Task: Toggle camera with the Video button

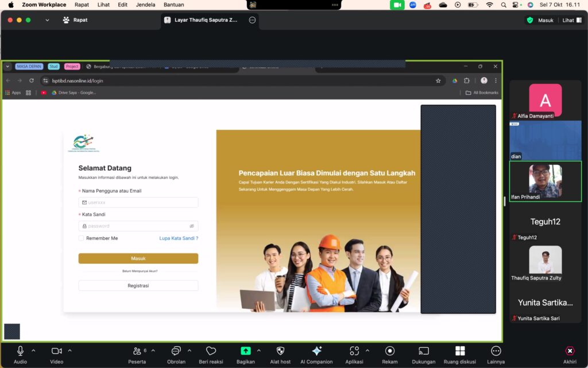Action: [x=56, y=351]
